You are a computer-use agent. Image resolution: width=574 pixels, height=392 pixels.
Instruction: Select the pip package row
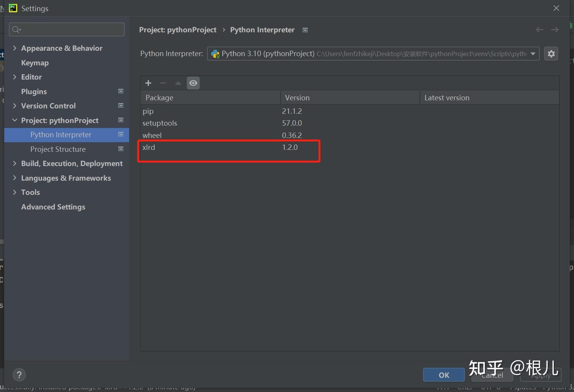(350, 111)
